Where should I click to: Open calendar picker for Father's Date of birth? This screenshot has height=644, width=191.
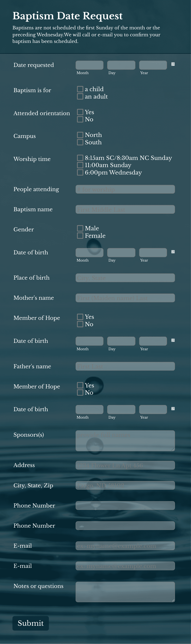tap(173, 408)
